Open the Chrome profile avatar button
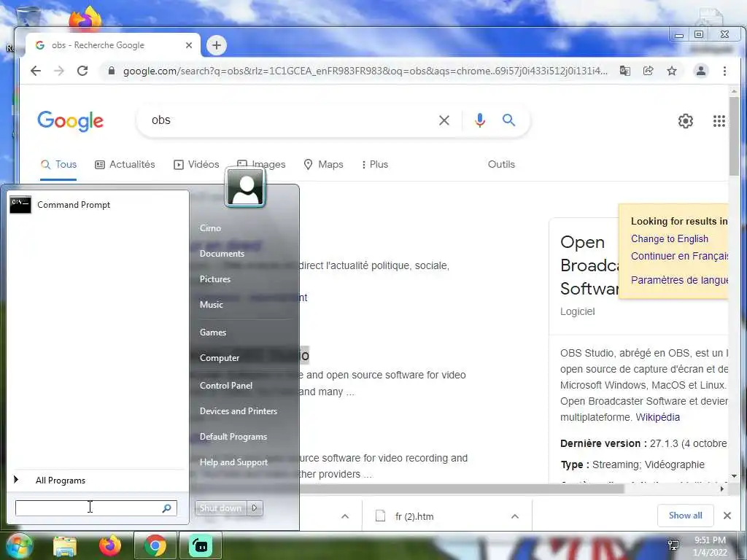Image resolution: width=747 pixels, height=560 pixels. [701, 71]
